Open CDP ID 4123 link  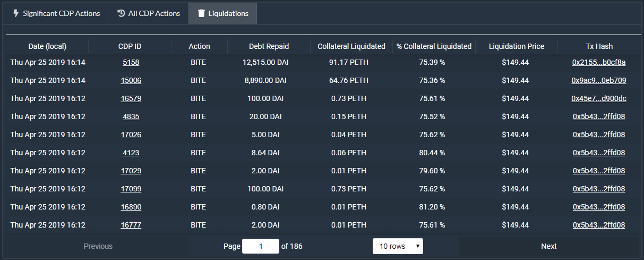[131, 153]
